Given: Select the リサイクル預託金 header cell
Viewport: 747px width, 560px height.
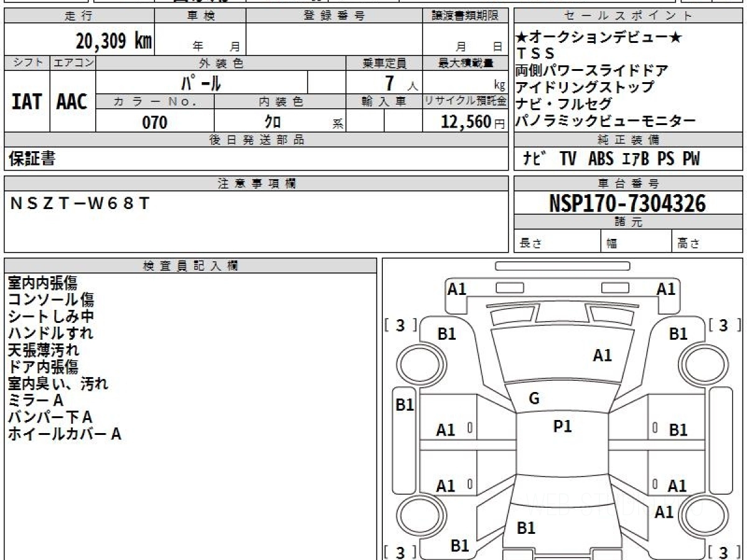Looking at the screenshot, I should tap(466, 101).
